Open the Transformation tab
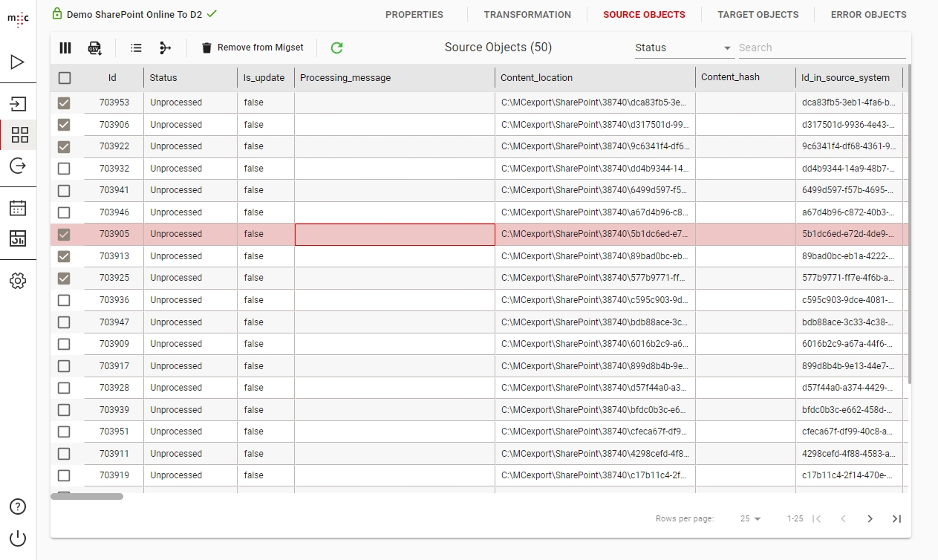 pyautogui.click(x=527, y=15)
